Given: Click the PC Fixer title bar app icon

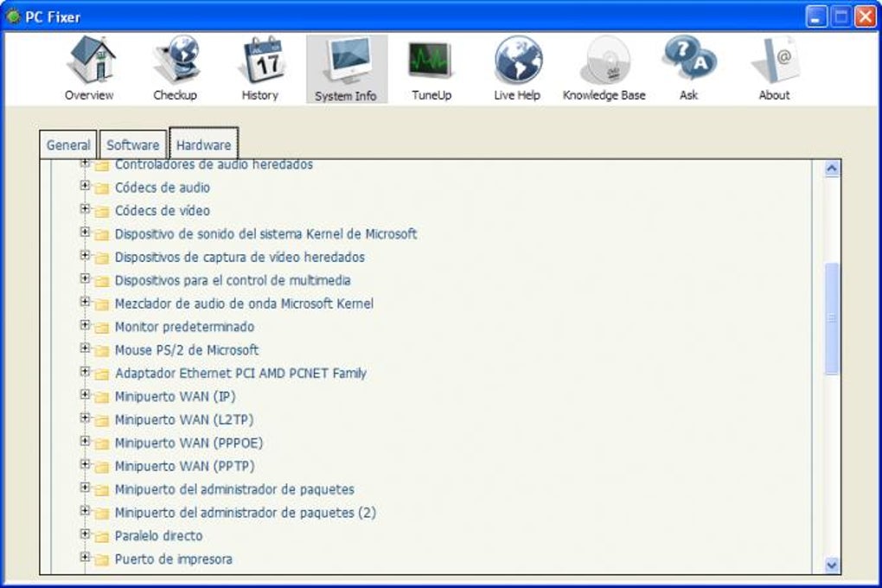Looking at the screenshot, I should tap(12, 17).
